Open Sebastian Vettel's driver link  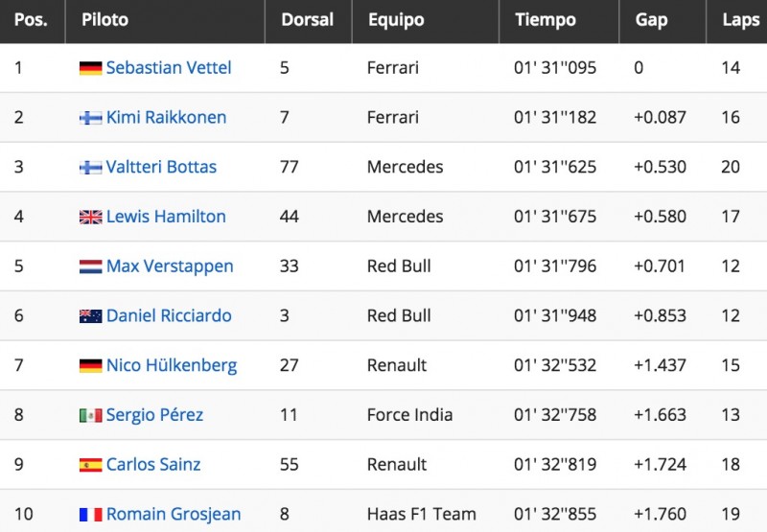click(x=169, y=67)
